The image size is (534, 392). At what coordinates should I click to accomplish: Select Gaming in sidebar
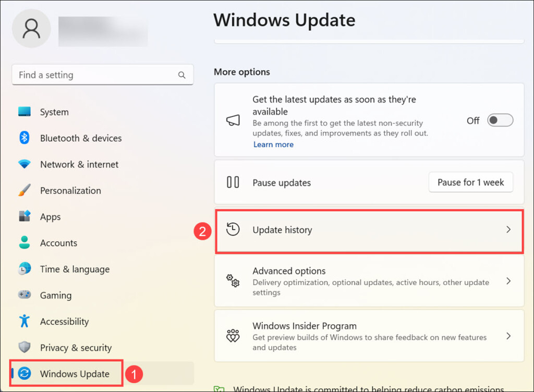pos(56,296)
